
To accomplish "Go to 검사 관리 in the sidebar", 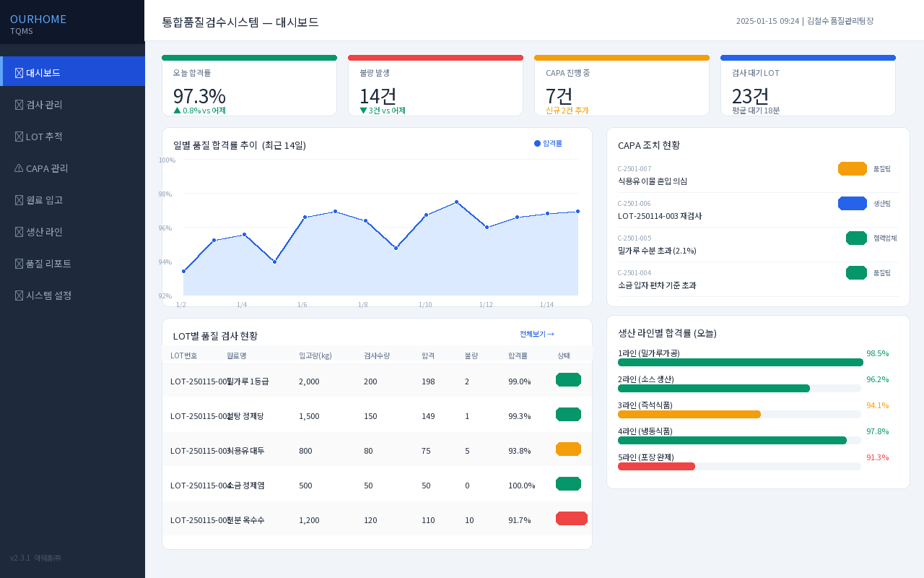I will pyautogui.click(x=72, y=105).
